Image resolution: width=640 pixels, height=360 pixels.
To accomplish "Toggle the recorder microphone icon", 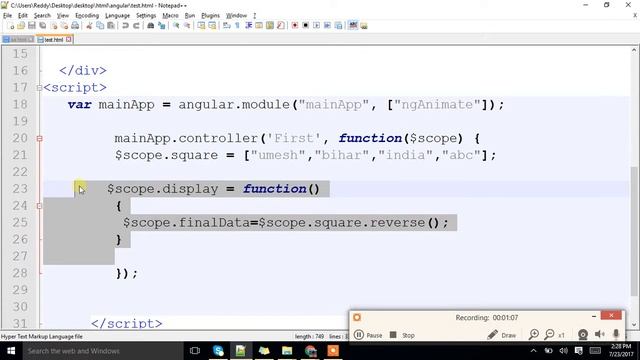I will click(x=616, y=334).
